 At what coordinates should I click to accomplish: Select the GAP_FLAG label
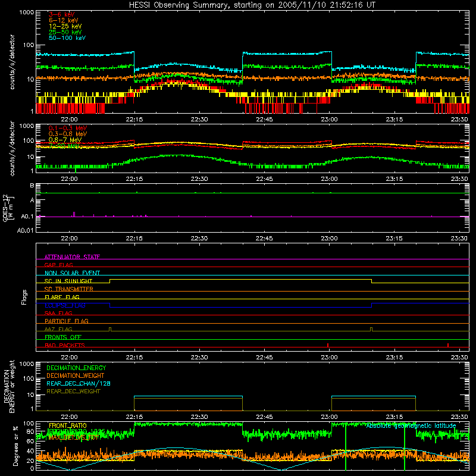click(58, 265)
